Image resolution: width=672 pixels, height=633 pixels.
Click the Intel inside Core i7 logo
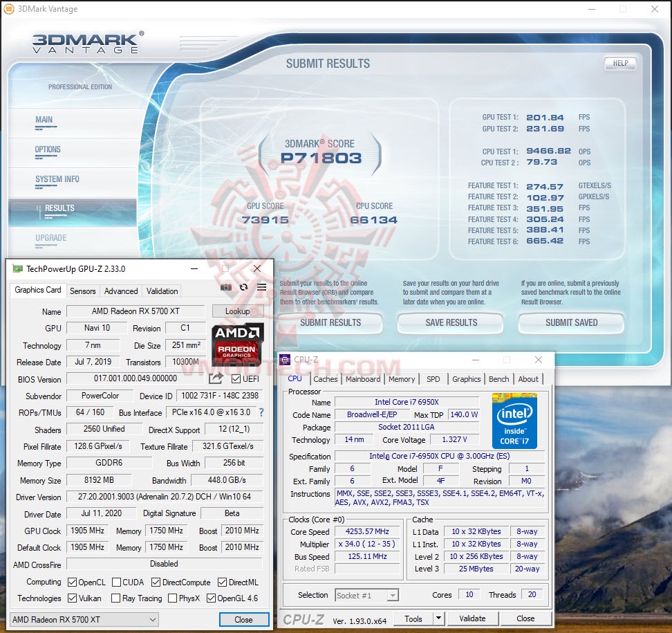pyautogui.click(x=514, y=421)
